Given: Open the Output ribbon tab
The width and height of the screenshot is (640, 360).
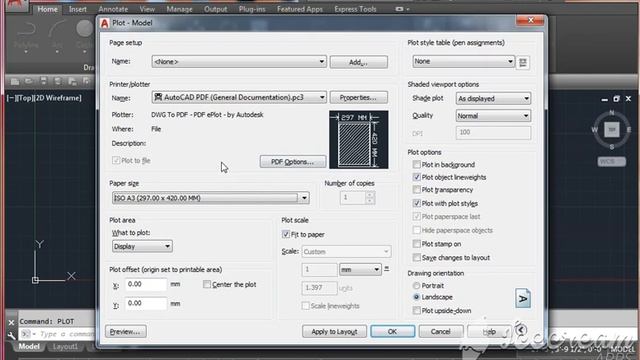Looking at the screenshot, I should point(216,9).
